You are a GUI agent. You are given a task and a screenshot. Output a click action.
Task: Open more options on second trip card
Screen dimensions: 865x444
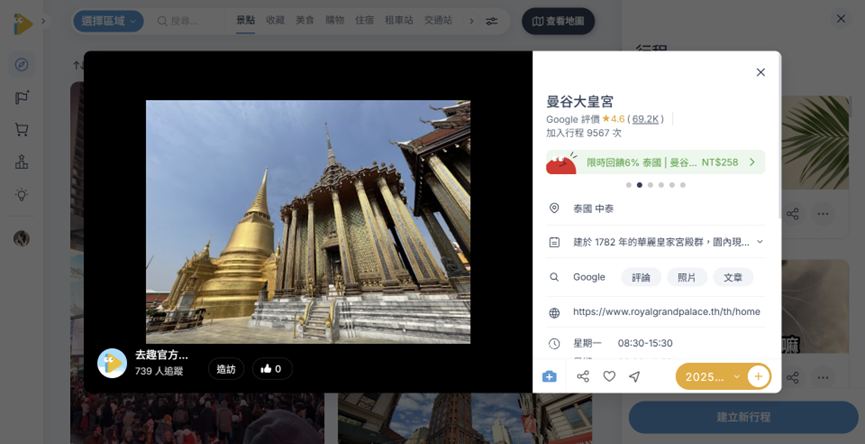click(823, 377)
